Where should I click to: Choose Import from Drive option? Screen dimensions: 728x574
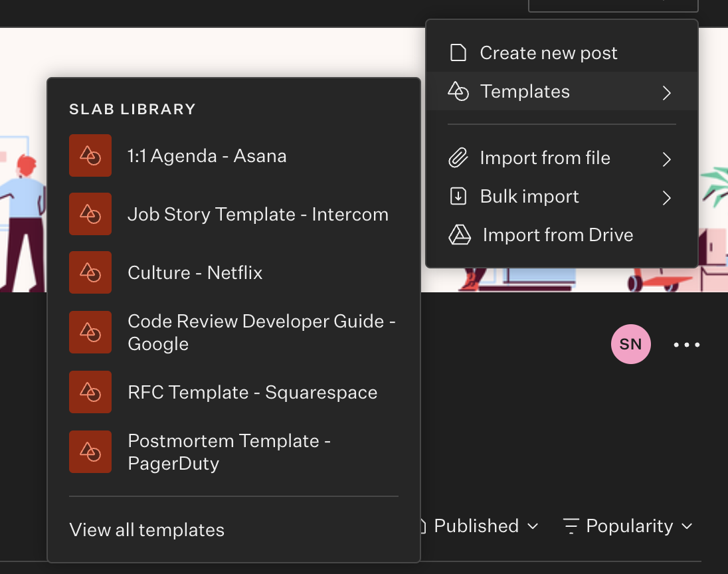click(x=557, y=235)
